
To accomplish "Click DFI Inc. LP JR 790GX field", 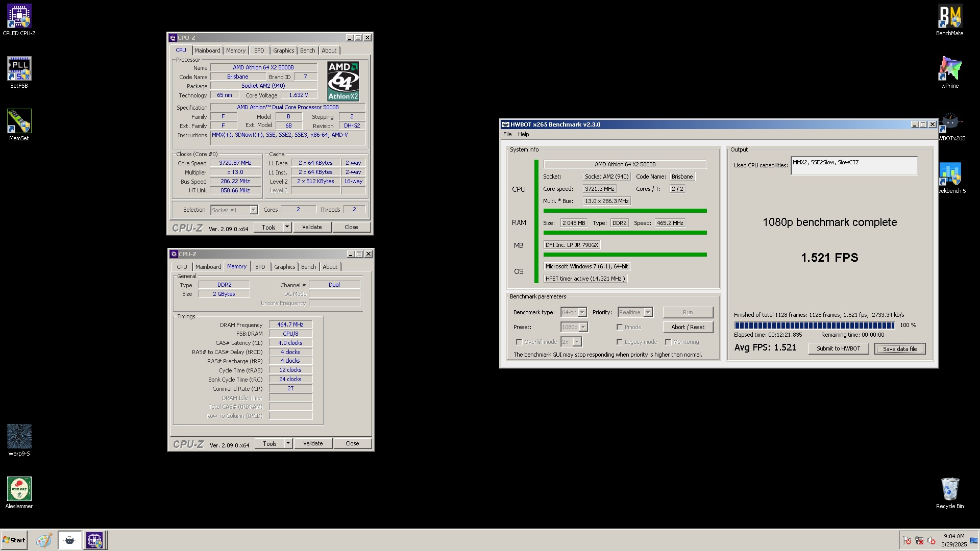I will point(572,245).
